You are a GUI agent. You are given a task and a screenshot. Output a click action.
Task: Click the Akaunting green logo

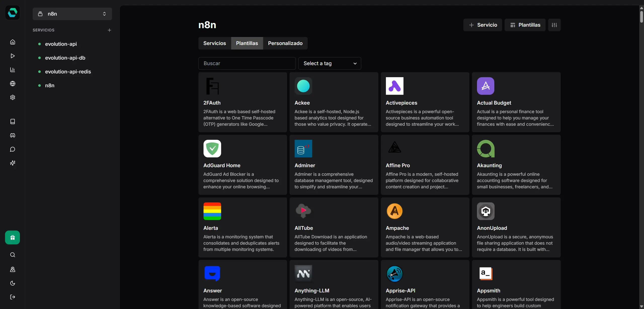(486, 149)
